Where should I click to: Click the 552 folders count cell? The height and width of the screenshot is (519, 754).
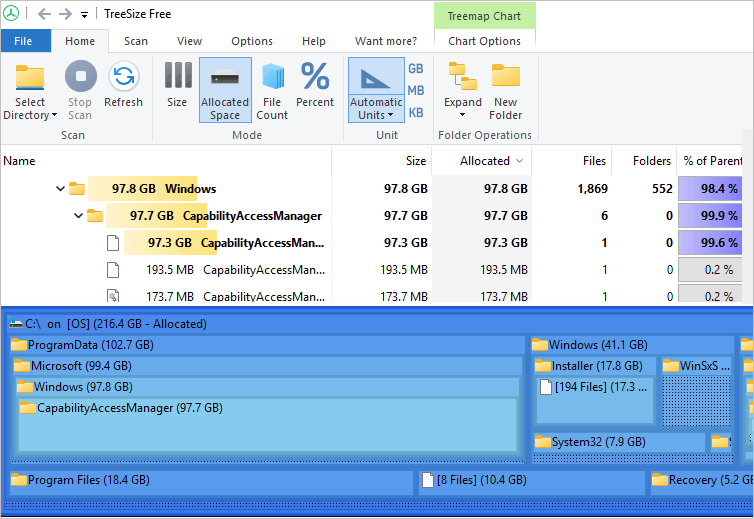tap(662, 189)
